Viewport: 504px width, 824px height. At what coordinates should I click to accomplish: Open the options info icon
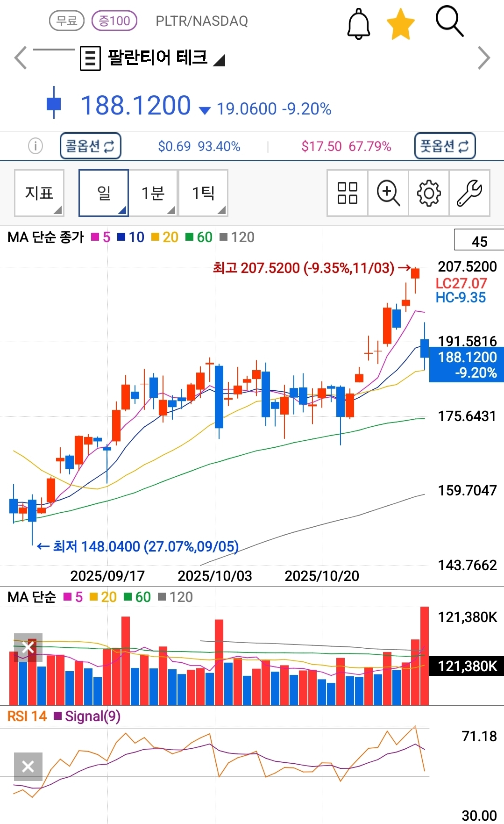click(x=35, y=146)
